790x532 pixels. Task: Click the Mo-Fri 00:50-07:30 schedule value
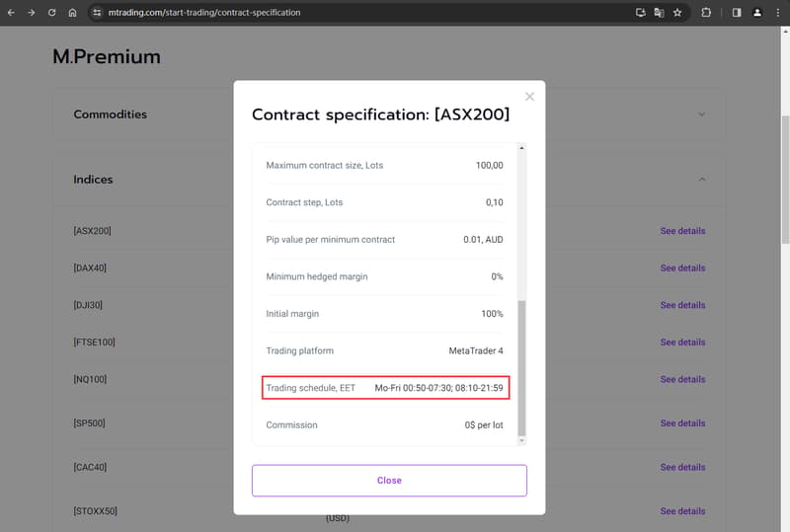[x=438, y=388]
